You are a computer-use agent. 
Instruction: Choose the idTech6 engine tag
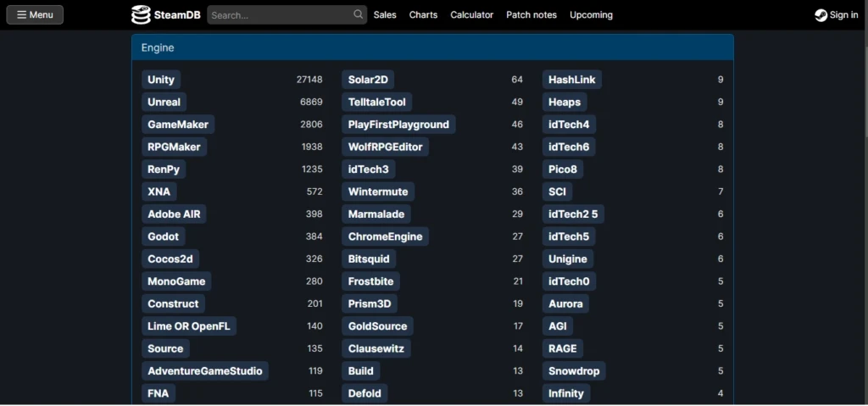[x=569, y=147]
